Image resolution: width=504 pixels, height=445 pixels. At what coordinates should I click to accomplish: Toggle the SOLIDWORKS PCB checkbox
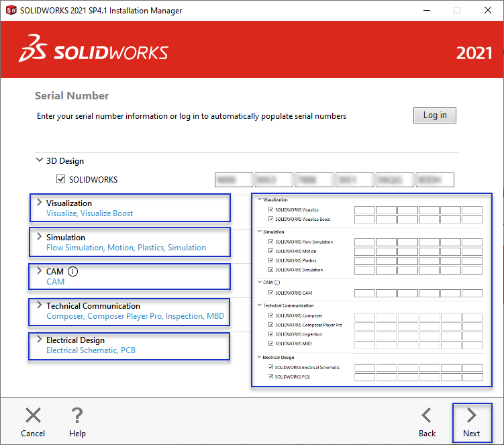click(270, 376)
